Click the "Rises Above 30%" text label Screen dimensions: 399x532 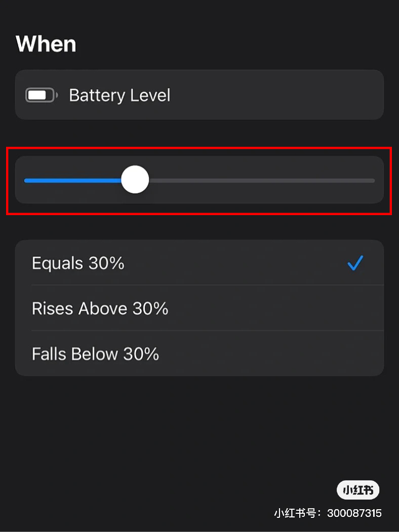click(100, 308)
